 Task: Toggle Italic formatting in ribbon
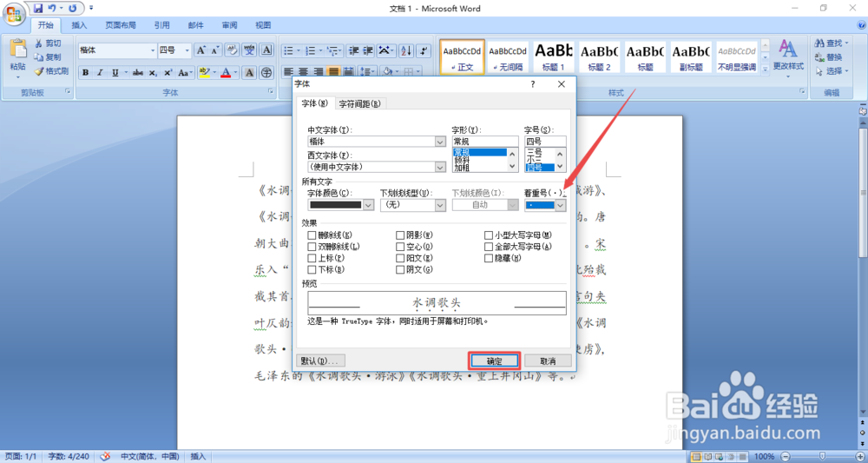pyautogui.click(x=100, y=73)
